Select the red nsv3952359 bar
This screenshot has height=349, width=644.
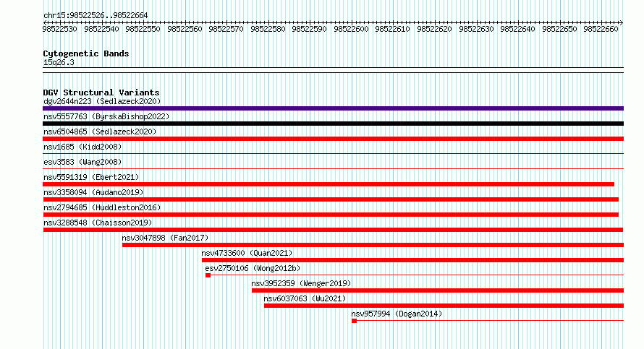tap(438, 290)
